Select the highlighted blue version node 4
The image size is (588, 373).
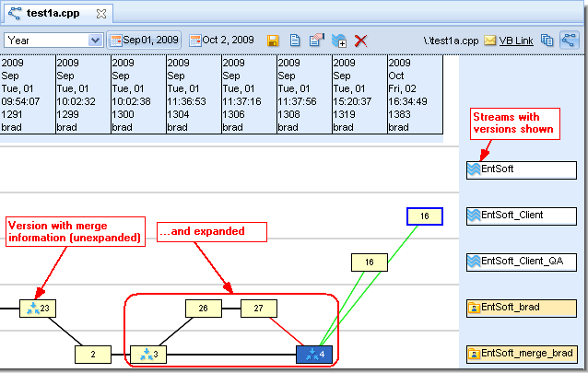[315, 354]
